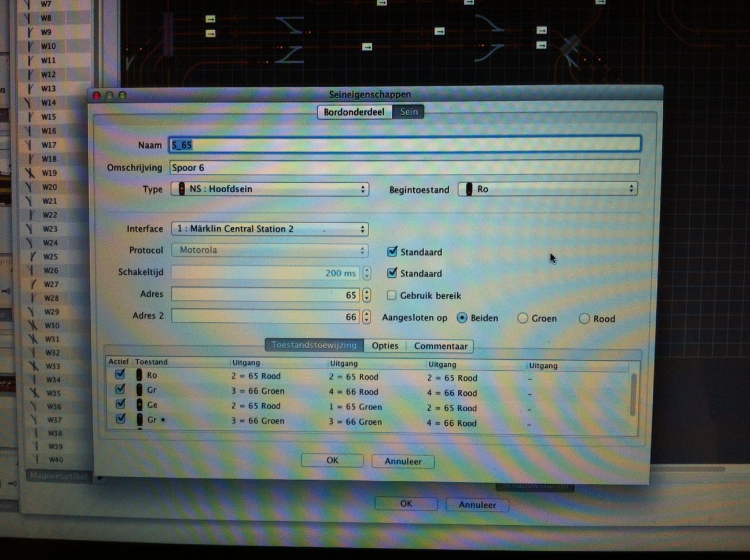The image size is (750, 560).
Task: Click the signal icon in Gr row
Action: (139, 390)
